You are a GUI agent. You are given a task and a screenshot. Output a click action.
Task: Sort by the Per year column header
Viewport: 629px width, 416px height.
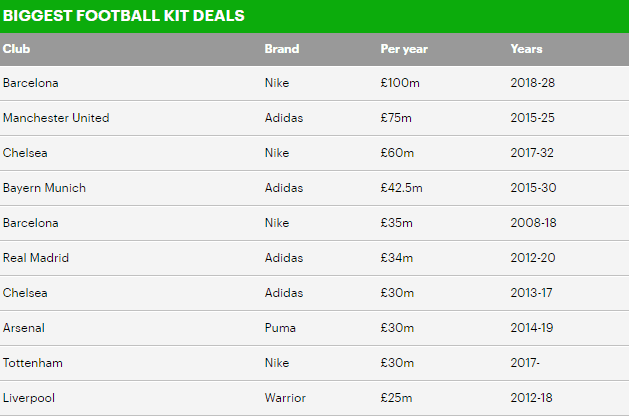coord(404,49)
